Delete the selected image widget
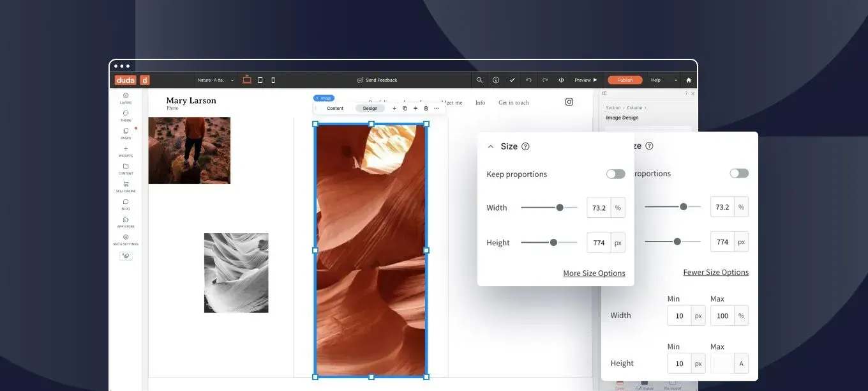868x391 pixels. (426, 108)
